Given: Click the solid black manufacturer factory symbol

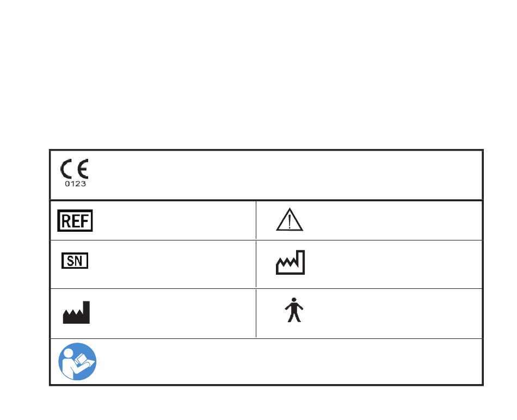Looking at the screenshot, I should pyautogui.click(x=76, y=312).
